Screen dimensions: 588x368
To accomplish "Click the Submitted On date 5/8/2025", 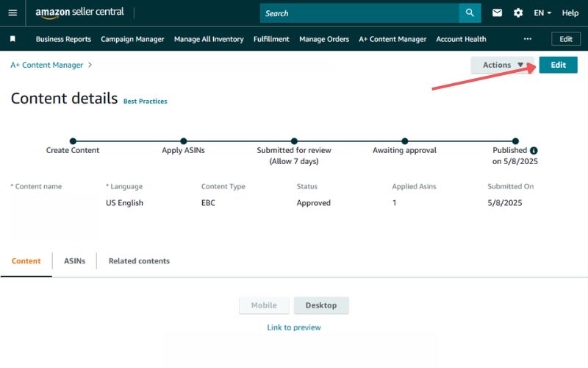I will [505, 203].
